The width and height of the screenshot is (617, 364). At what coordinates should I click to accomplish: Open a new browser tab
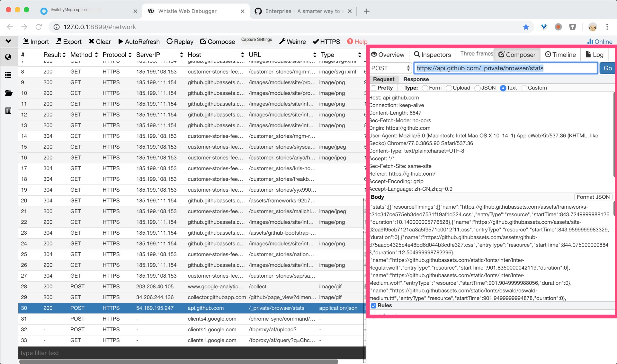click(x=367, y=11)
